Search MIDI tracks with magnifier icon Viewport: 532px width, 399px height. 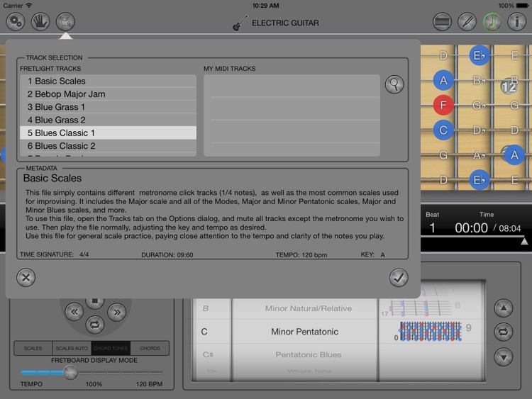tap(394, 84)
